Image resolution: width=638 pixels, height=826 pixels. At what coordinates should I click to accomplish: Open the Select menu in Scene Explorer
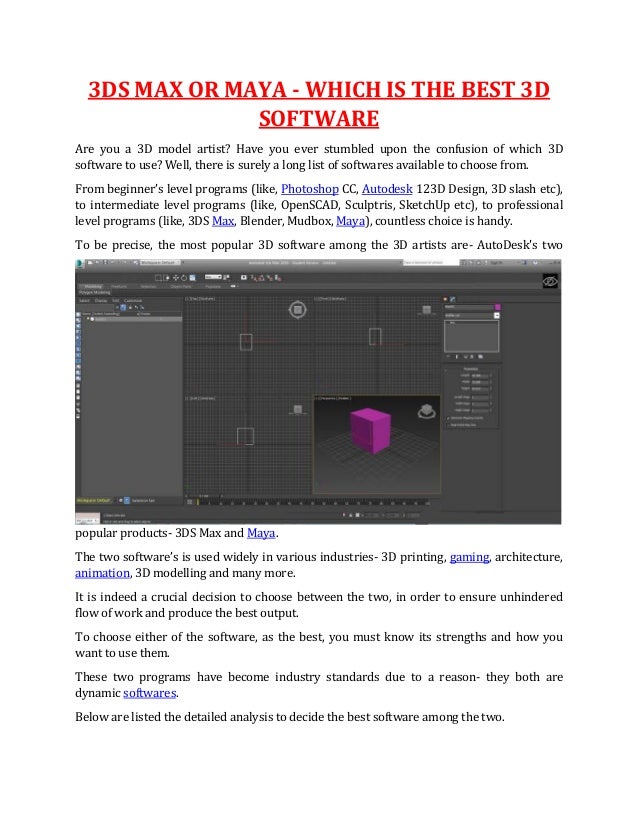coord(84,301)
